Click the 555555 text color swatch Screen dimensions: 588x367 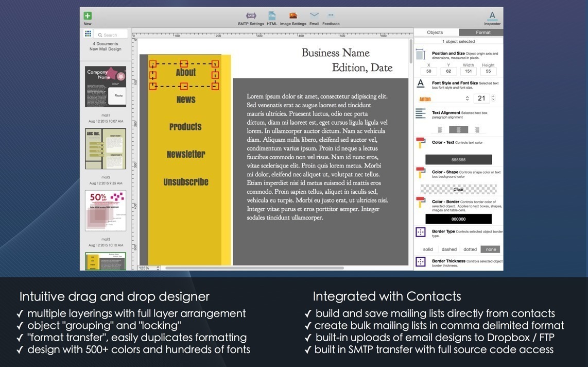coord(458,160)
